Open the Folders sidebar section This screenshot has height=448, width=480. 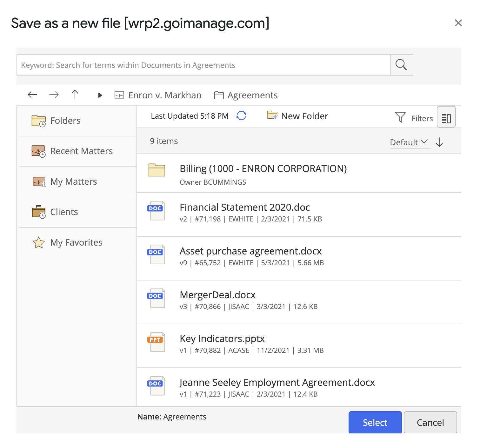pos(65,120)
